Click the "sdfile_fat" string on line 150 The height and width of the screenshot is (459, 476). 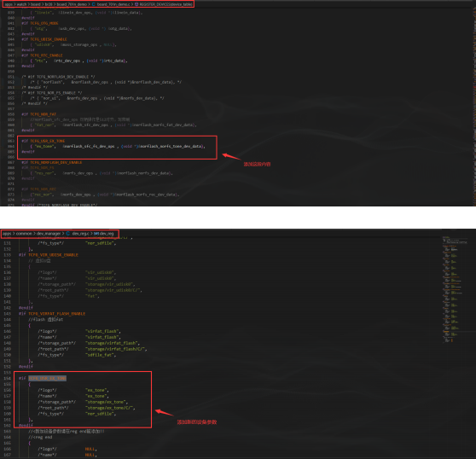point(100,355)
